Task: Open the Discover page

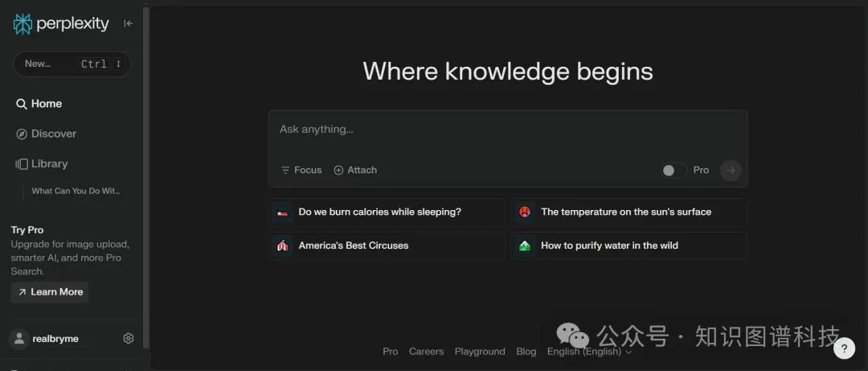Action: coord(47,134)
